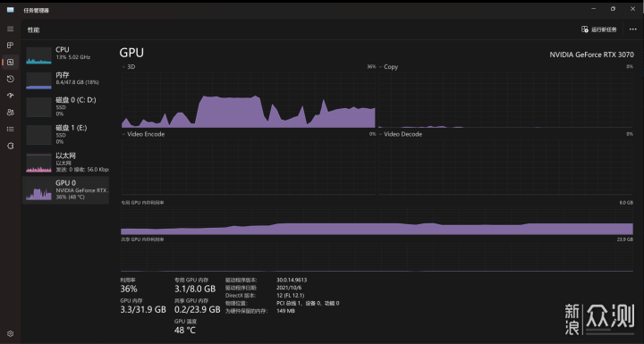Restore down the Task Manager window
This screenshot has height=344, width=644.
pos(613,9)
